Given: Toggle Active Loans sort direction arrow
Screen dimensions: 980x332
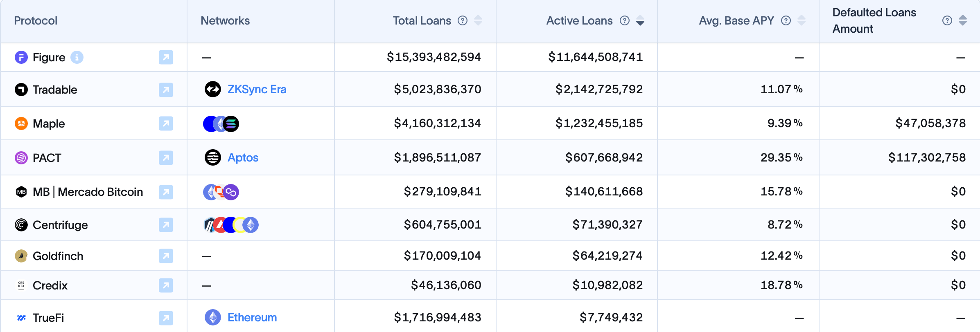Looking at the screenshot, I should (x=640, y=20).
